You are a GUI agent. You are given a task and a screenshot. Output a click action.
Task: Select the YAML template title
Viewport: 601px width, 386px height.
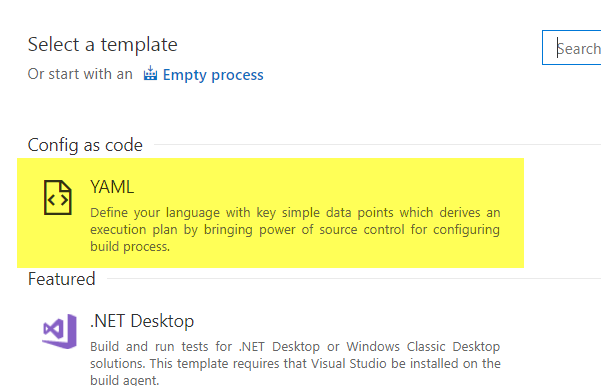(x=112, y=187)
